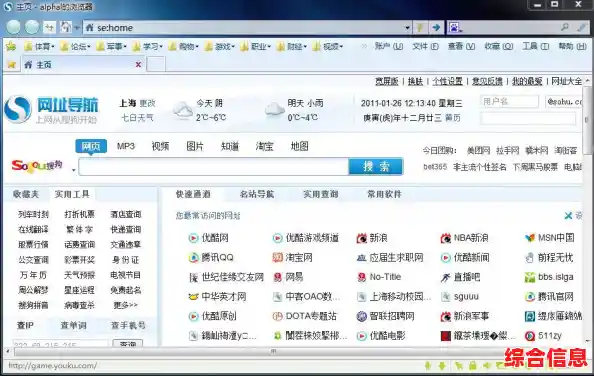Click the blue 搜索 button
Viewport: 594px width, 376px height.
coord(375,166)
